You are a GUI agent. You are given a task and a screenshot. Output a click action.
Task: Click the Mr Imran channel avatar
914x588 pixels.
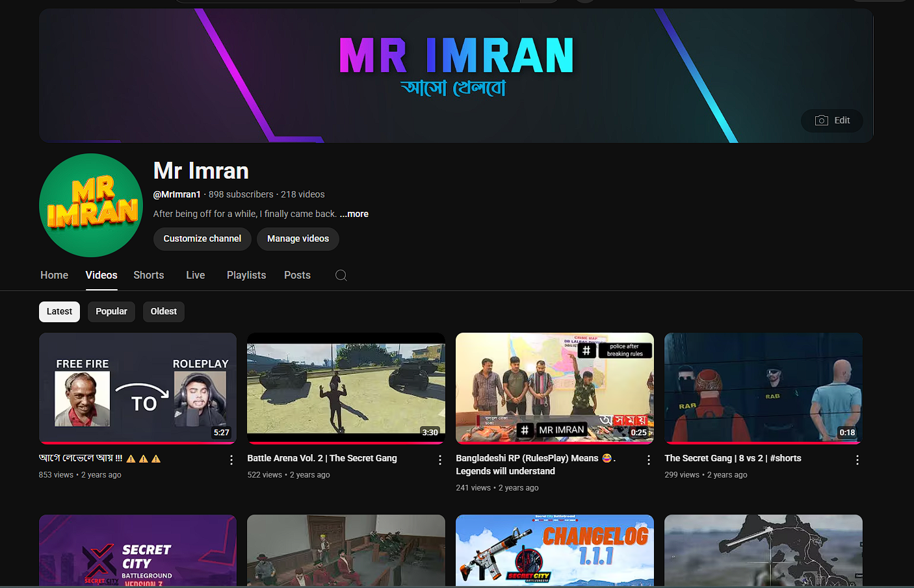pyautogui.click(x=91, y=205)
